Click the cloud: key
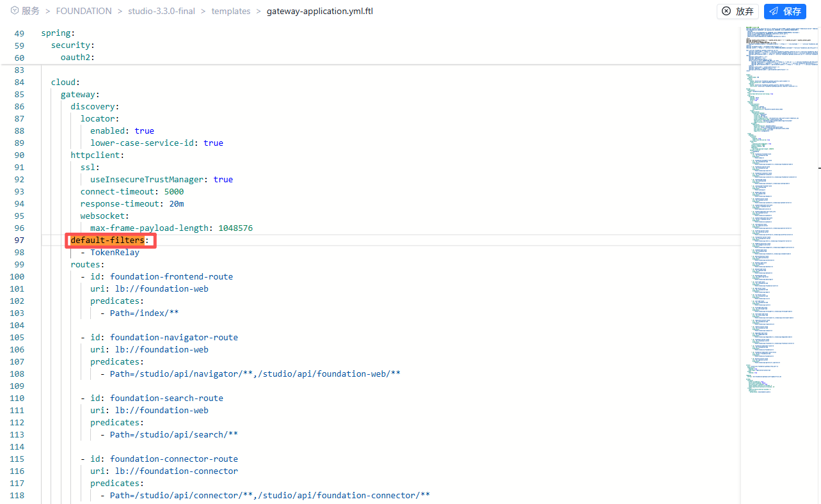Screen dimensions: 821x504 [66, 82]
